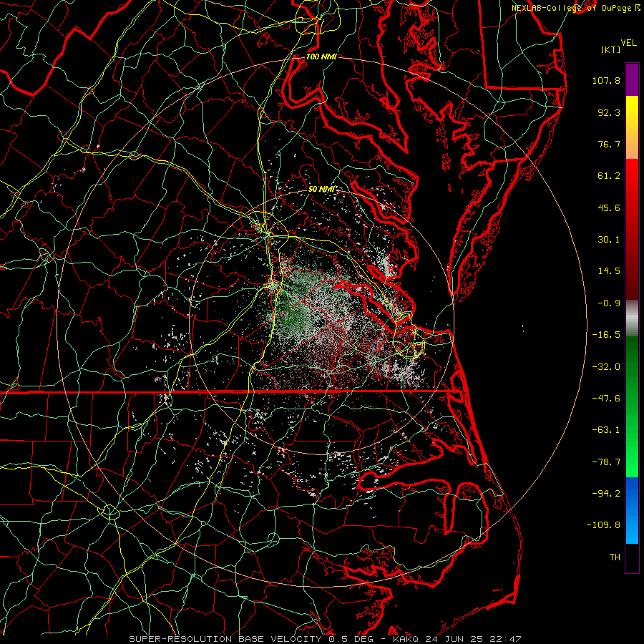
Task: Click the 107.8 velocity legend value
Action: 606,80
